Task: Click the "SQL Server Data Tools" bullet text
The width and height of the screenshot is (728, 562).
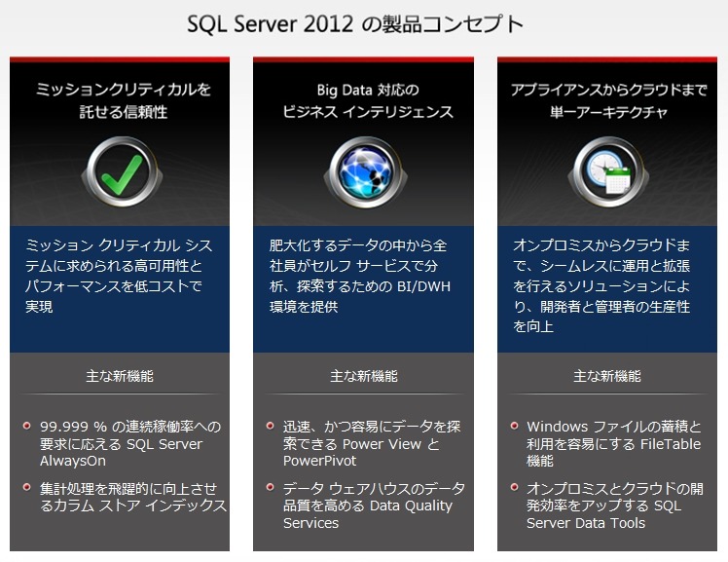Action: pyautogui.click(x=615, y=506)
